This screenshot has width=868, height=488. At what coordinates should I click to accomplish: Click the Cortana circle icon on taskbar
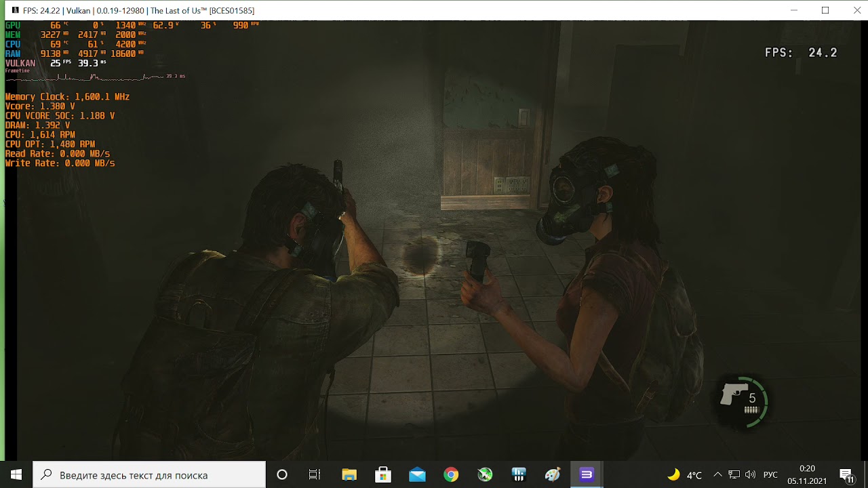282,474
